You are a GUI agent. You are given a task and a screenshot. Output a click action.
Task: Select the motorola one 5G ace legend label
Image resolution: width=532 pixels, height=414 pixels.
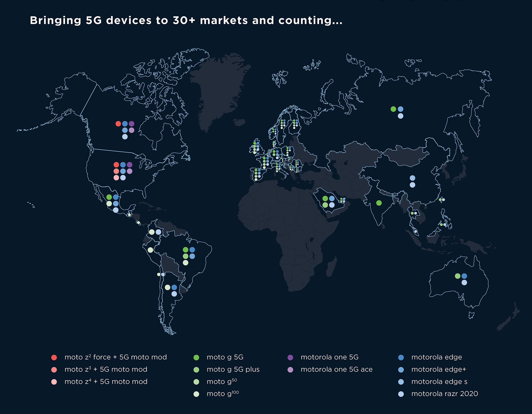tap(336, 369)
